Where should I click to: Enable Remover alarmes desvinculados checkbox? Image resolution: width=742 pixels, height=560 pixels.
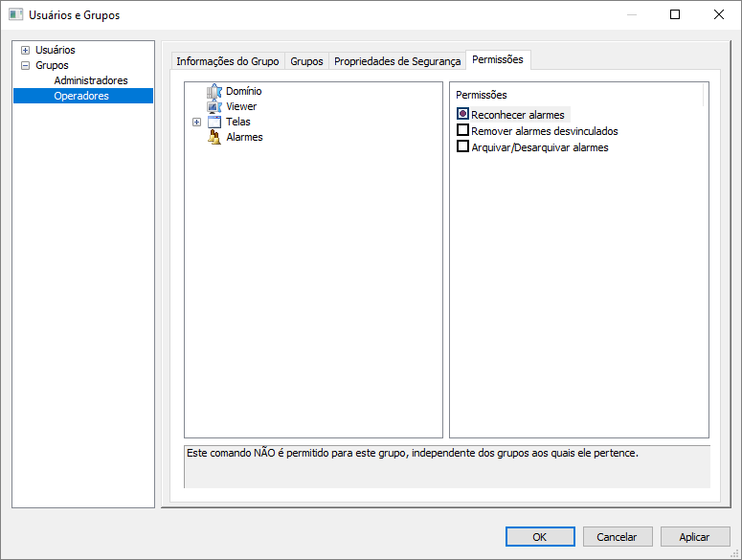click(463, 131)
